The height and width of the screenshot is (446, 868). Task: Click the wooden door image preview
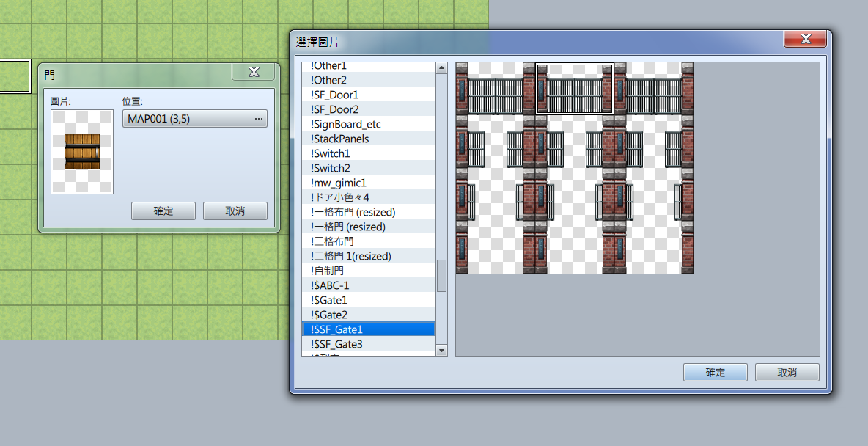(x=82, y=152)
